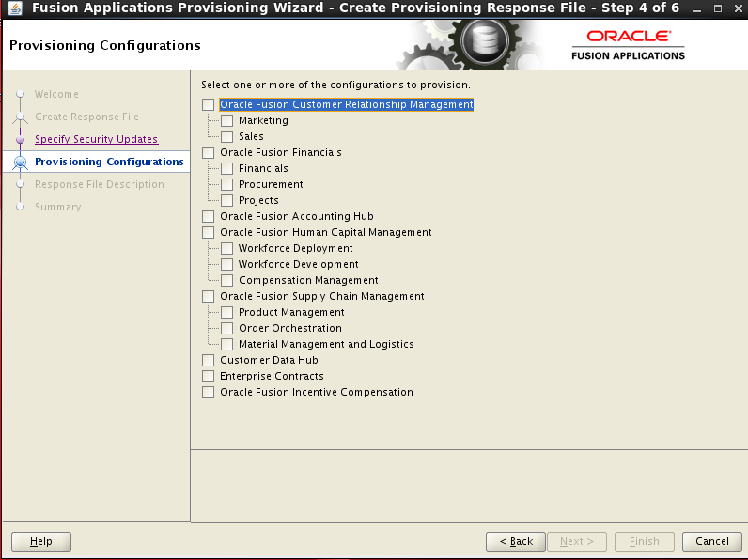Select the Summary step text
Viewport: 748px width, 560px height.
point(57,207)
